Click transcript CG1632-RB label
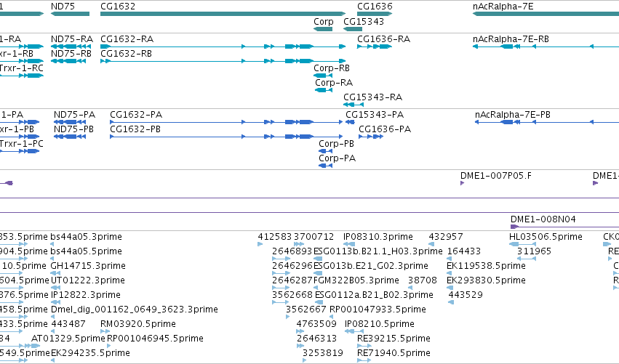The height and width of the screenshot is (364, 619). 127,54
